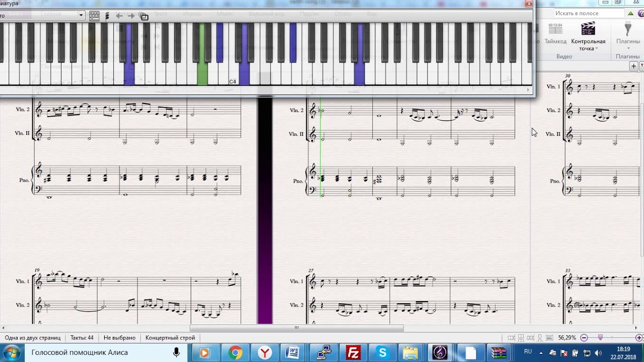Viewport: 644px width, 362px height.
Task: Click the keyboard layout grid icon
Action: click(x=94, y=16)
